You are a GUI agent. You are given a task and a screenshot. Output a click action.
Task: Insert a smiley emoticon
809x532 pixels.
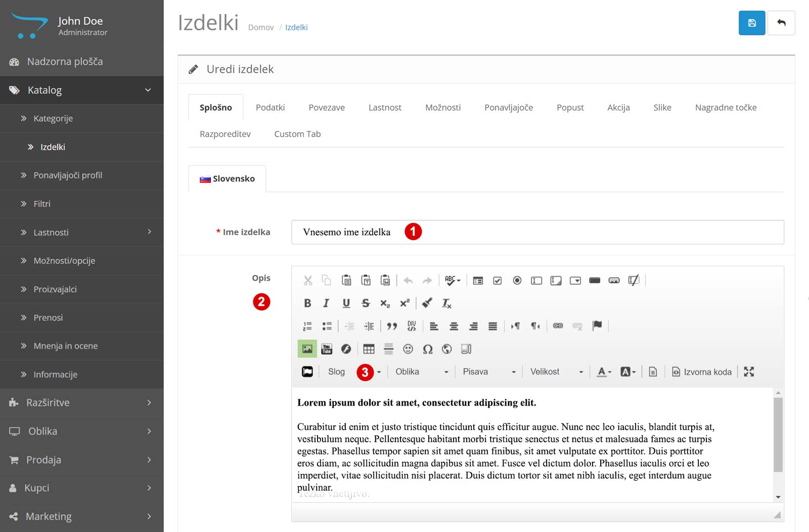click(x=408, y=349)
